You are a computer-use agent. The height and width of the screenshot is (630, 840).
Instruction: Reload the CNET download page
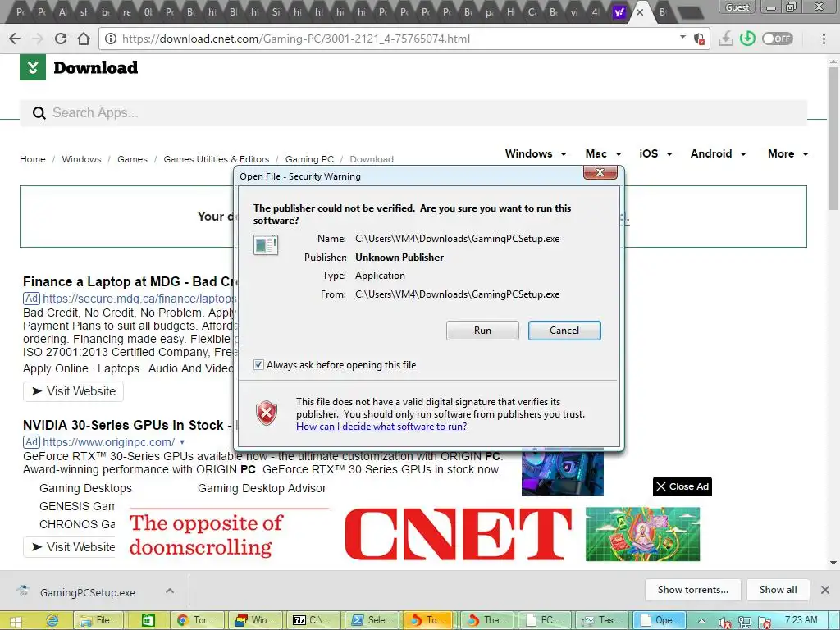[61, 39]
